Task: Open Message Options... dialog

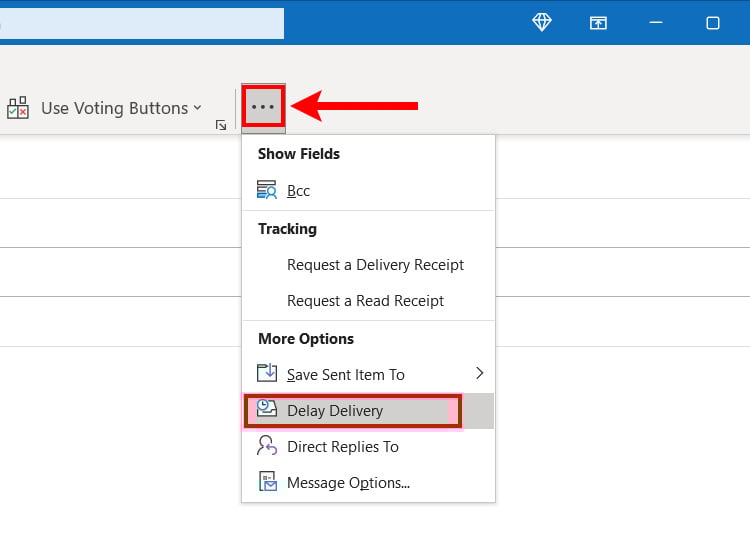Action: 368,483
